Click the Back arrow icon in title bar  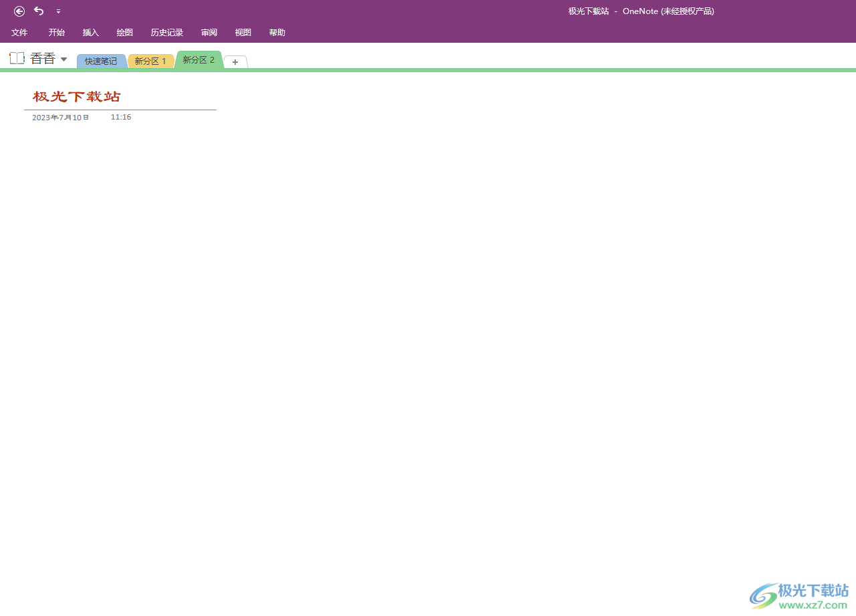coord(19,11)
